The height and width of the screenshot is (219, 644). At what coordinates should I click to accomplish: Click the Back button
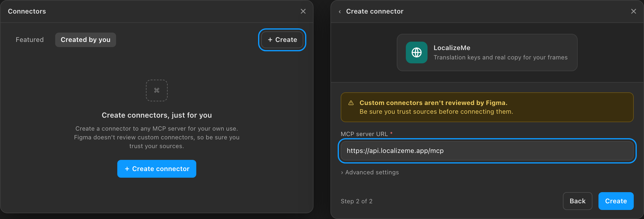(x=577, y=201)
